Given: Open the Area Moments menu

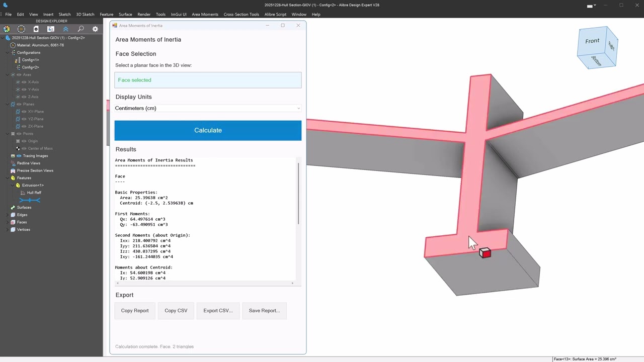Looking at the screenshot, I should (205, 14).
